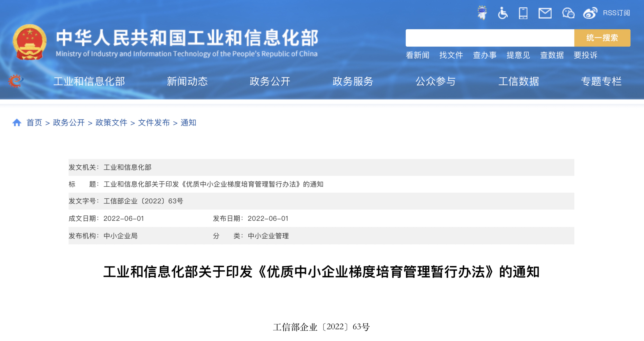Go to 文件发布 in breadcrumb
The height and width of the screenshot is (341, 644).
pos(154,122)
